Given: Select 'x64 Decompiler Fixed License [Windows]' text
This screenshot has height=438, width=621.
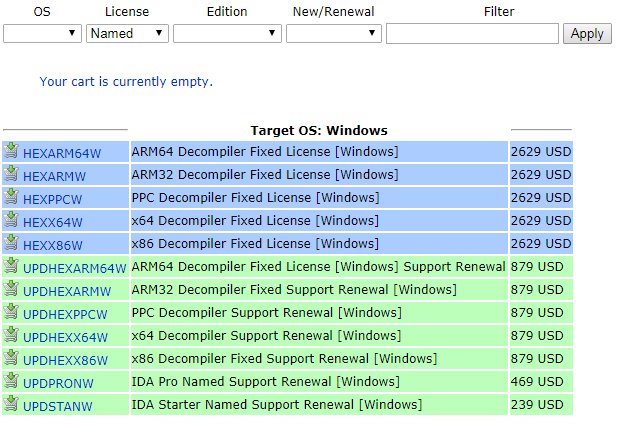Looking at the screenshot, I should coord(255,221).
